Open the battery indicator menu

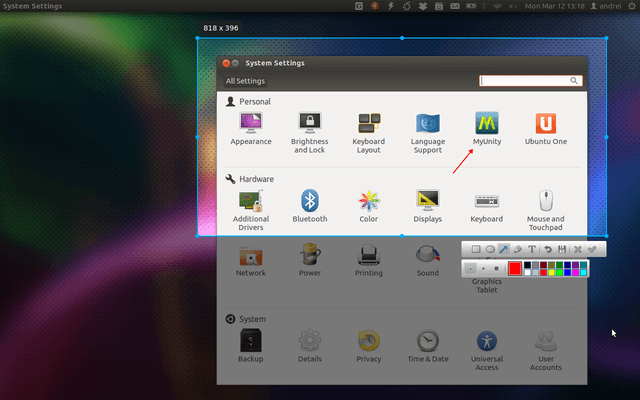[471, 6]
